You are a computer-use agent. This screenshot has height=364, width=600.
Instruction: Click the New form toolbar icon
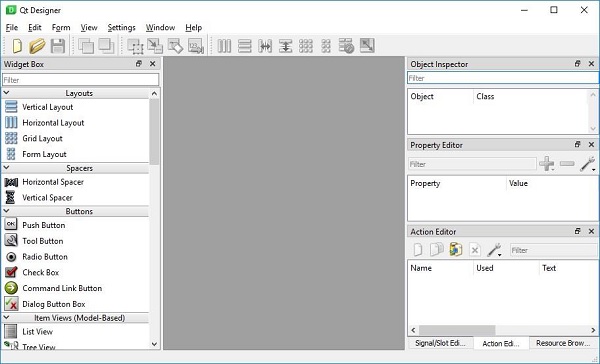17,46
